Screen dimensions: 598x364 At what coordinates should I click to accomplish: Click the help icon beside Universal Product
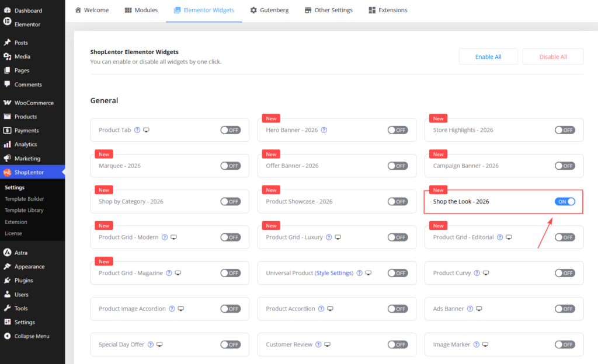click(359, 273)
